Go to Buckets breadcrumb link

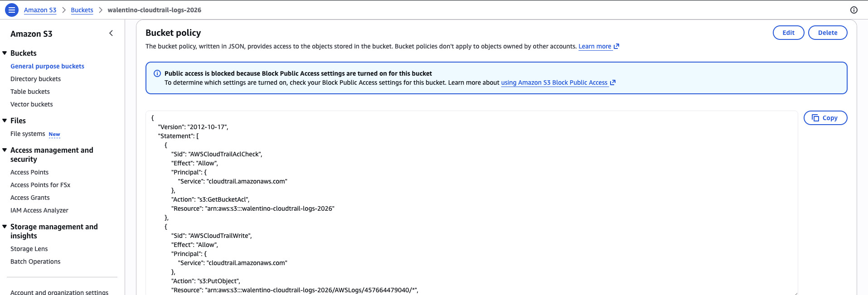coord(82,10)
